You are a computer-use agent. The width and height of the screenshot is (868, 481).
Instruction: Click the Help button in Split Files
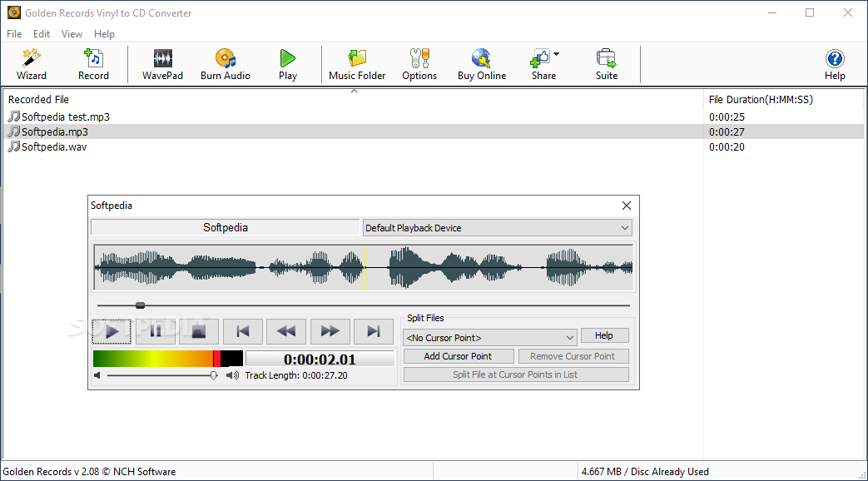604,335
